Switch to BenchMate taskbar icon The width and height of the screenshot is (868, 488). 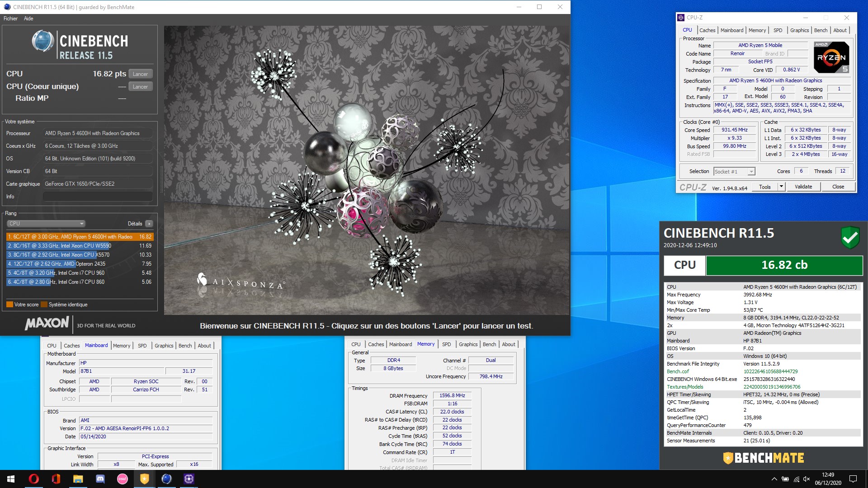[144, 479]
